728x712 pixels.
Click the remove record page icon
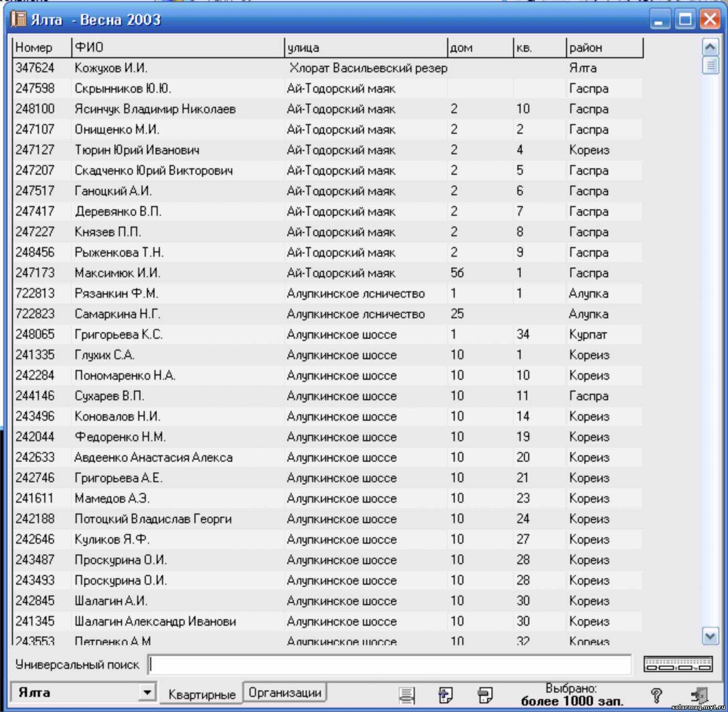click(x=485, y=695)
